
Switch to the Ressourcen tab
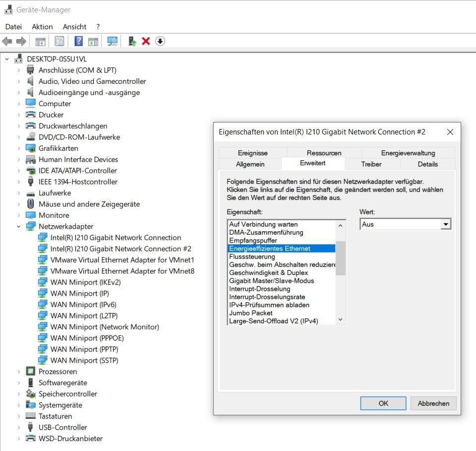324,153
